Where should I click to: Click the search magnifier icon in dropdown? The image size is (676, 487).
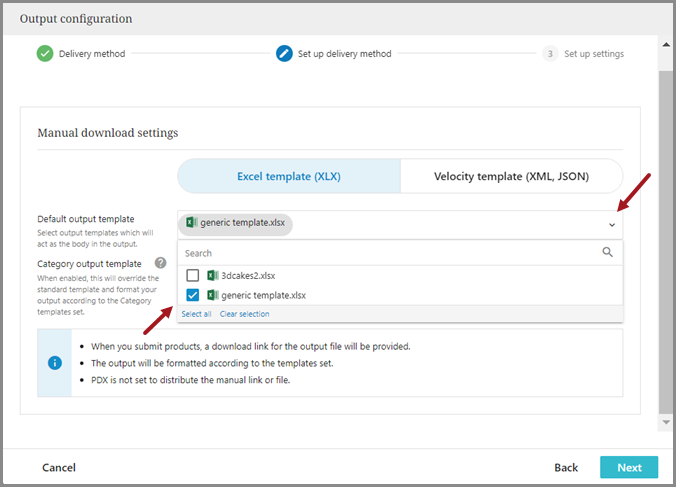click(607, 253)
